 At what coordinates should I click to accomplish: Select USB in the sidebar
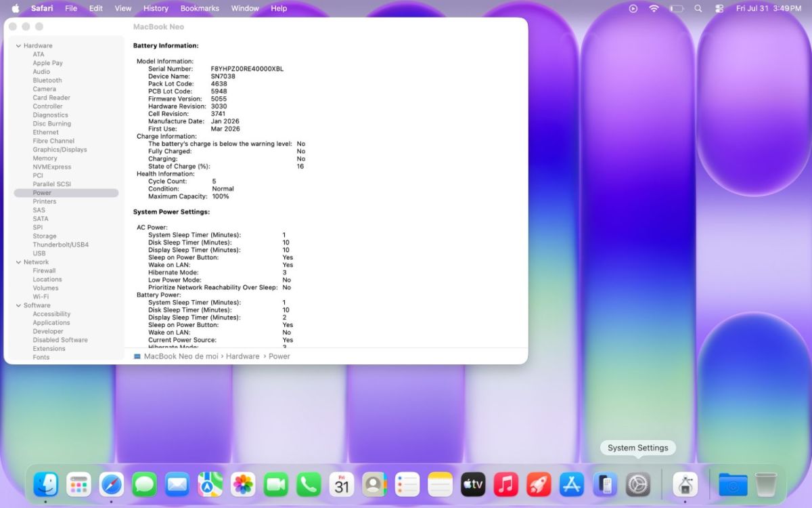click(39, 254)
